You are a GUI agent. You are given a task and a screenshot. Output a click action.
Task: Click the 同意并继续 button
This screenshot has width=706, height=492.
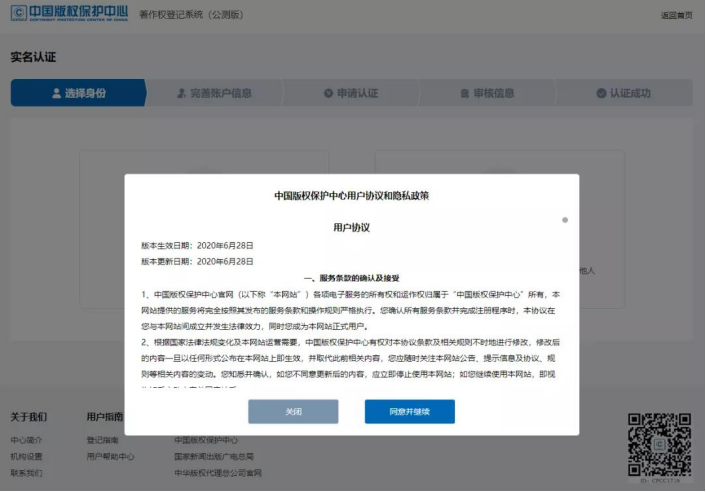coord(410,411)
